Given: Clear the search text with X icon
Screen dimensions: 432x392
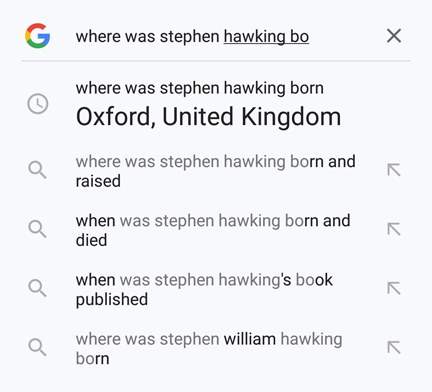Looking at the screenshot, I should tap(394, 36).
